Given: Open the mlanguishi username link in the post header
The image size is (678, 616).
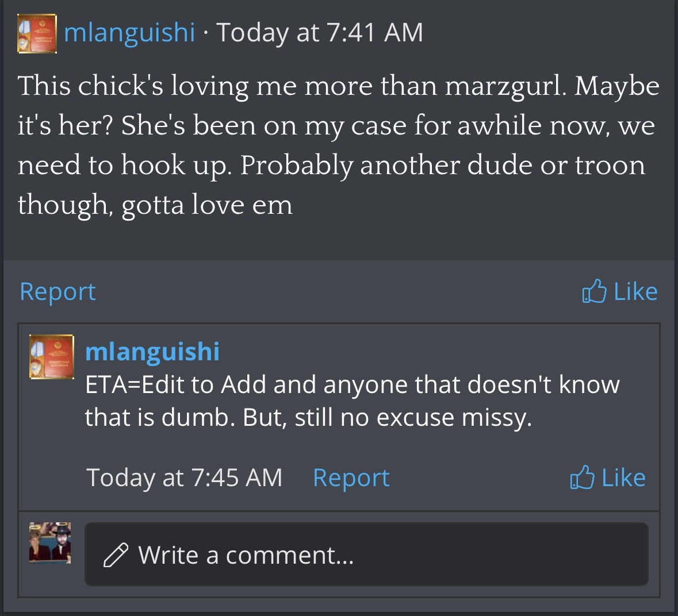Looking at the screenshot, I should point(129,33).
